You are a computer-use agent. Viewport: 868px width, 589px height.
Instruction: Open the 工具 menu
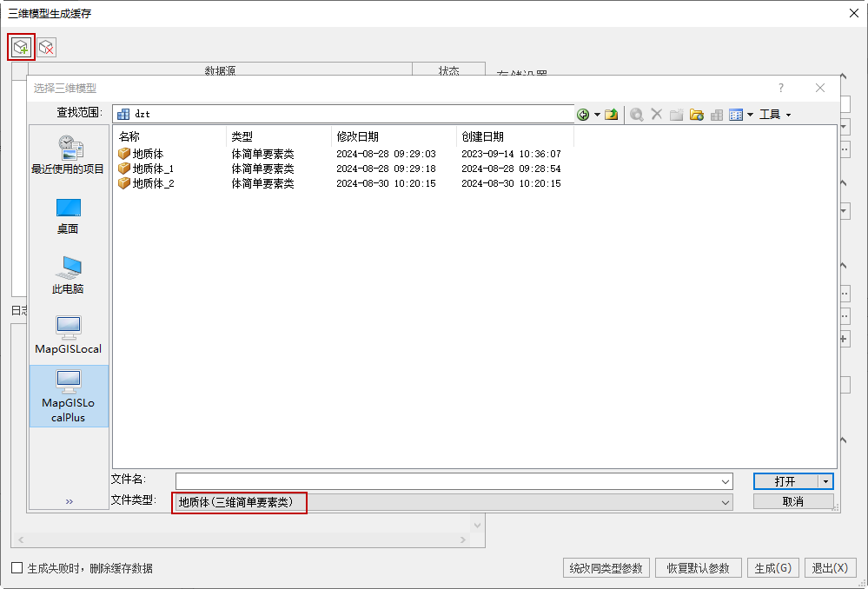coord(774,115)
